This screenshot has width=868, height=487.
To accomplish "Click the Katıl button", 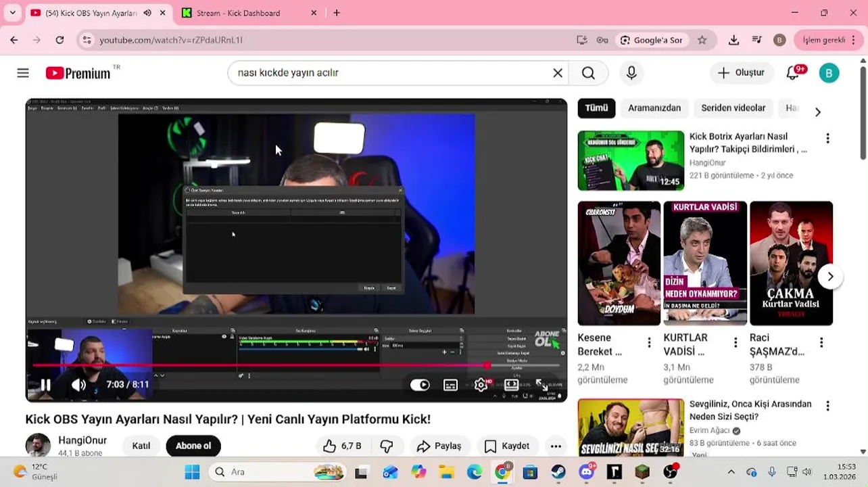I will [x=141, y=446].
